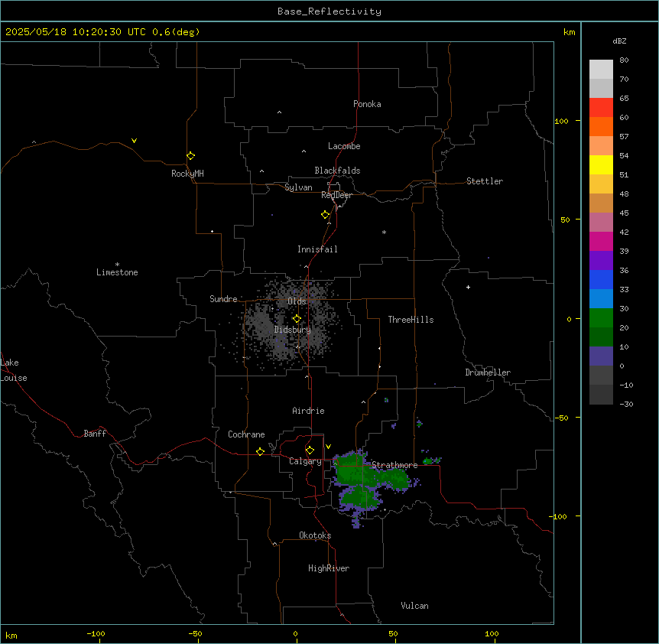Viewport: 659px width, 644px height.
Task: Select the yellow diamond marker south of RedDeer
Action: tap(325, 215)
